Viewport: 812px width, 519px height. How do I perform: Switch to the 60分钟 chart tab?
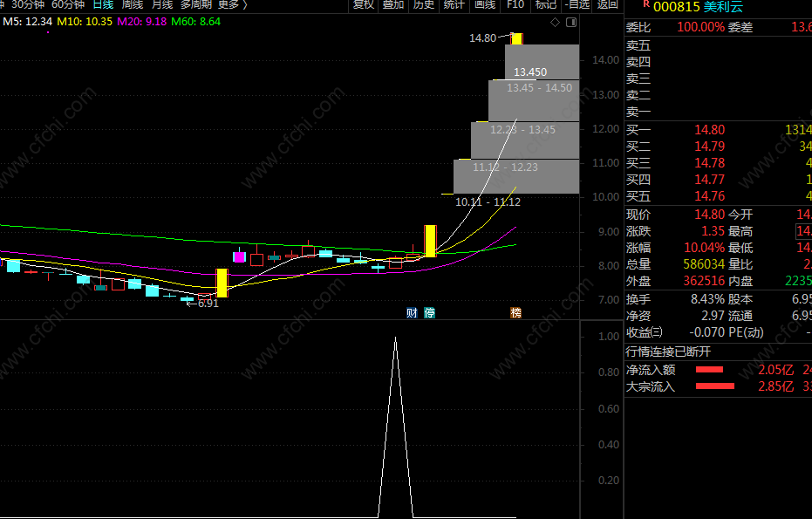point(68,4)
